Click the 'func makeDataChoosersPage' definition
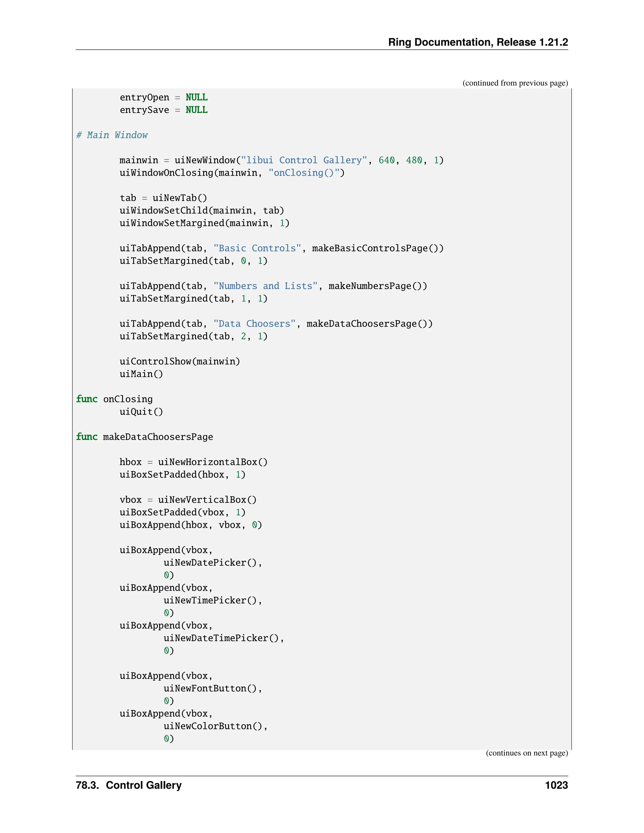The image size is (644, 833). pyautogui.click(x=144, y=437)
